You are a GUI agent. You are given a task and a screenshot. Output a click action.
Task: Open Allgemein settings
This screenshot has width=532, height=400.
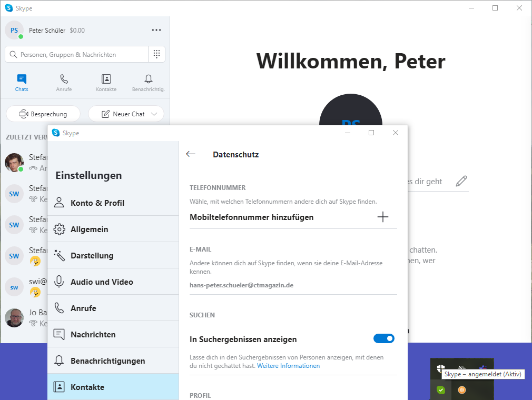pyautogui.click(x=113, y=229)
